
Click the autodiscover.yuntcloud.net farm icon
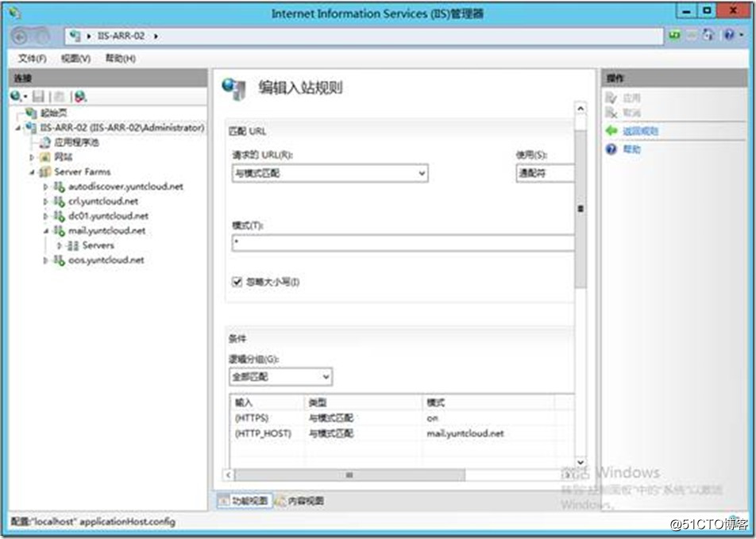click(x=60, y=187)
